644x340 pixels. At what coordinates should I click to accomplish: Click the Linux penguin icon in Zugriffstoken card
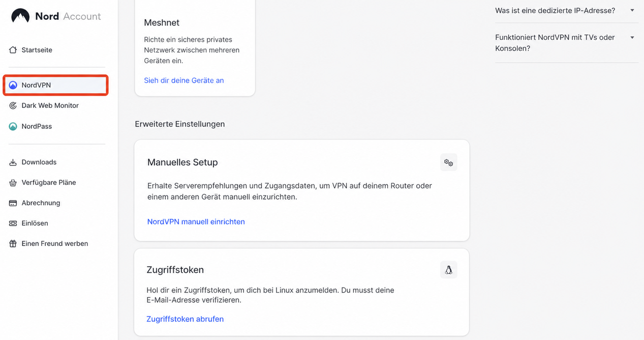(x=448, y=270)
